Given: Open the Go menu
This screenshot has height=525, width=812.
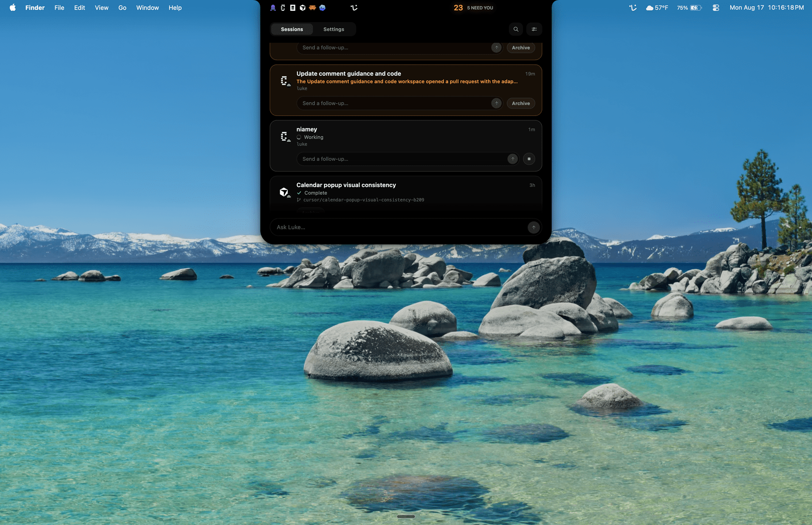Looking at the screenshot, I should point(122,8).
